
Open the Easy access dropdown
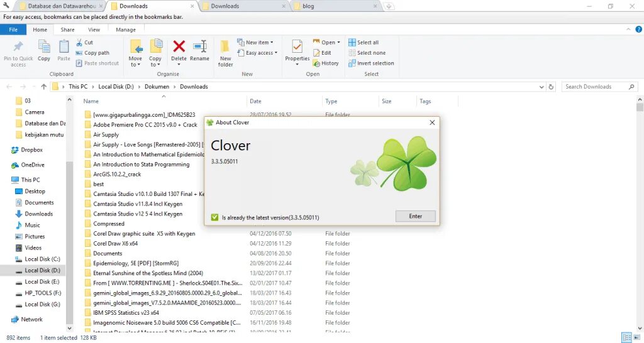257,53
